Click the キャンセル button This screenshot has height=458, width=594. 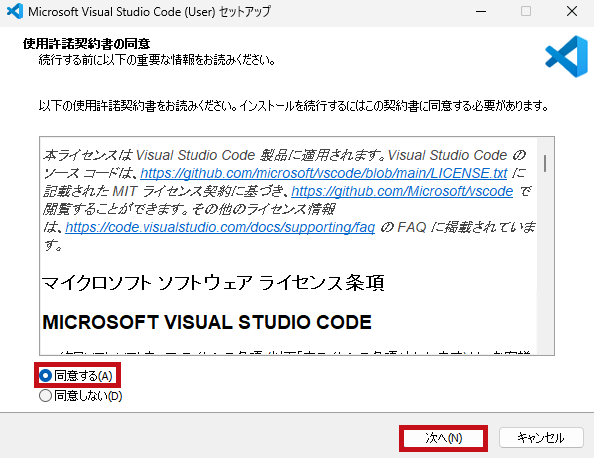(541, 438)
